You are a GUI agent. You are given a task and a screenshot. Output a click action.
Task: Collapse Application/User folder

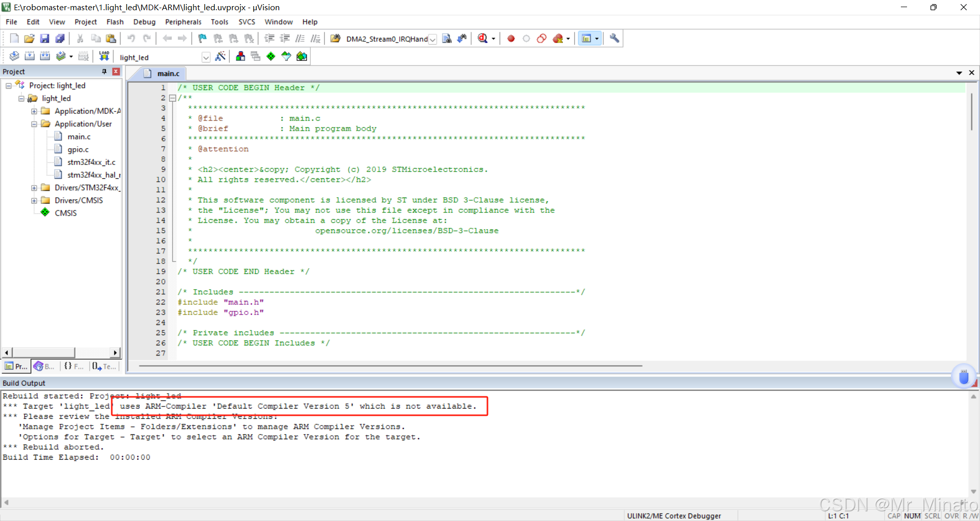[34, 124]
